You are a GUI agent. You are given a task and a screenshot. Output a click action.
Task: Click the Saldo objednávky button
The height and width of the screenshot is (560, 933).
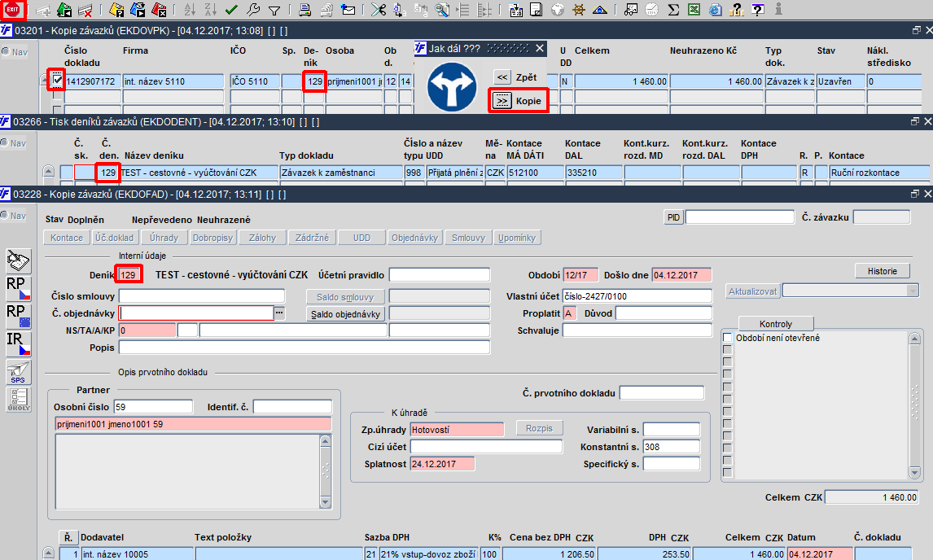coord(345,313)
